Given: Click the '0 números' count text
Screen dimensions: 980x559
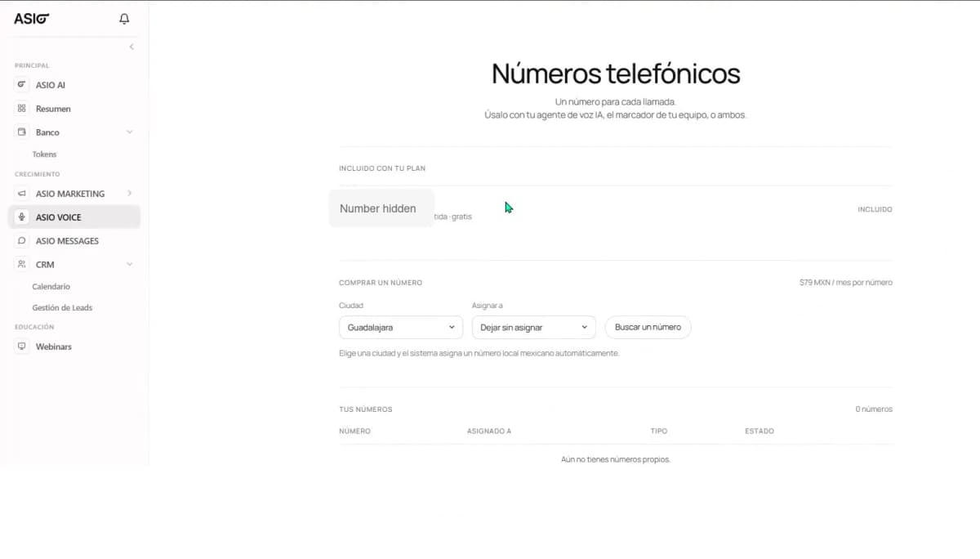Looking at the screenshot, I should [874, 409].
